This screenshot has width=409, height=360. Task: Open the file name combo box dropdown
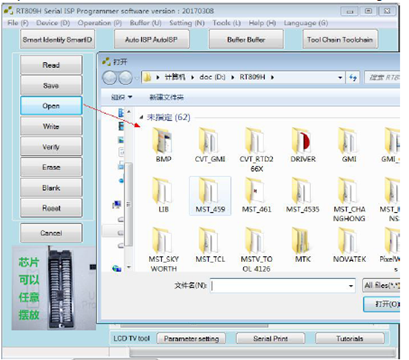pyautogui.click(x=351, y=286)
